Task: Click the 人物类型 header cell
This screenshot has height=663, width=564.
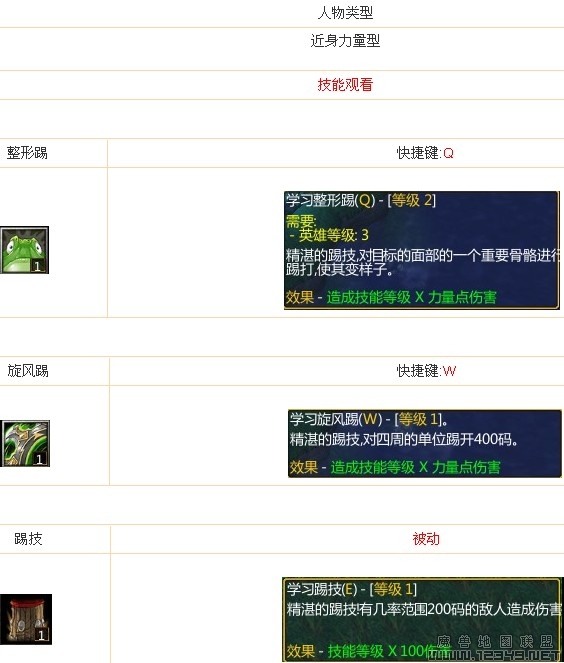Action: [x=345, y=13]
